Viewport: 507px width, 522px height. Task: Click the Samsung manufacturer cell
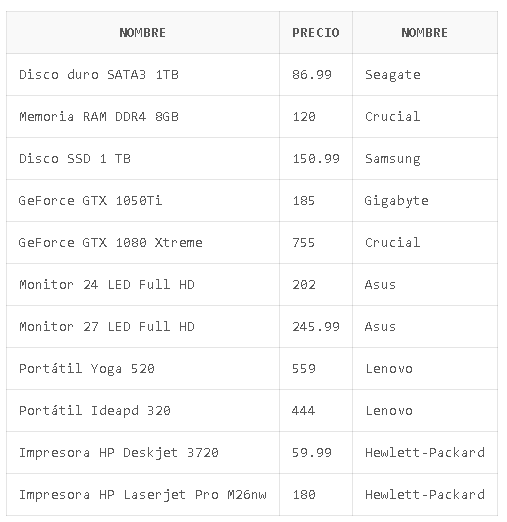[425, 159]
